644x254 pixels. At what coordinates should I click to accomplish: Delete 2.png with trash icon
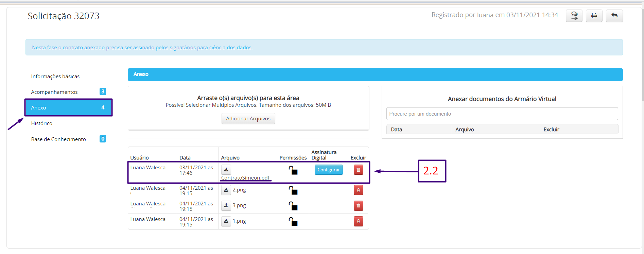point(359,190)
